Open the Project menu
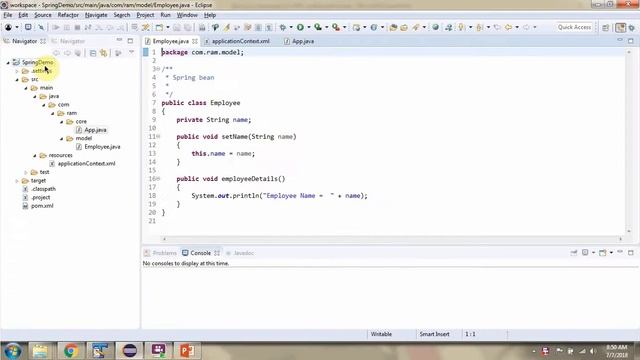Screen dimensions: 640x360 145,15
